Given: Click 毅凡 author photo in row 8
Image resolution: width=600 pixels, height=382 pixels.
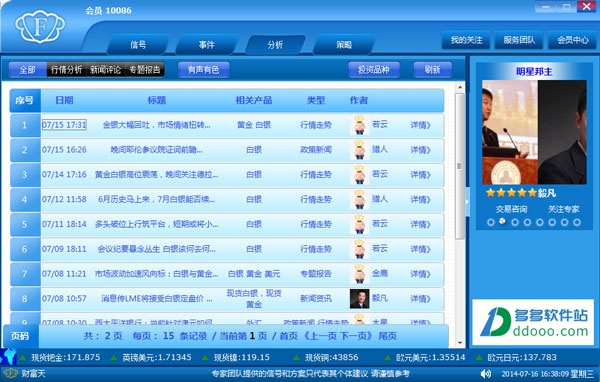Looking at the screenshot, I should [359, 299].
